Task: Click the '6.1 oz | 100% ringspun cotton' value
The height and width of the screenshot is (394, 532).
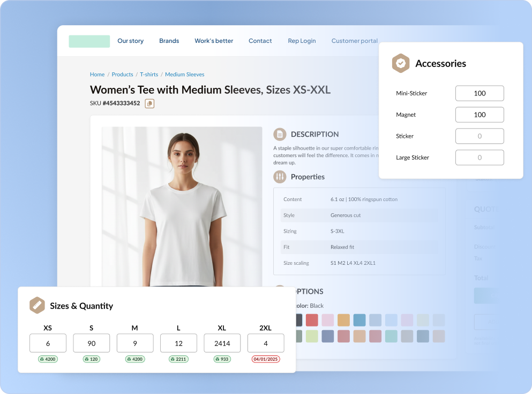Action: click(x=364, y=199)
